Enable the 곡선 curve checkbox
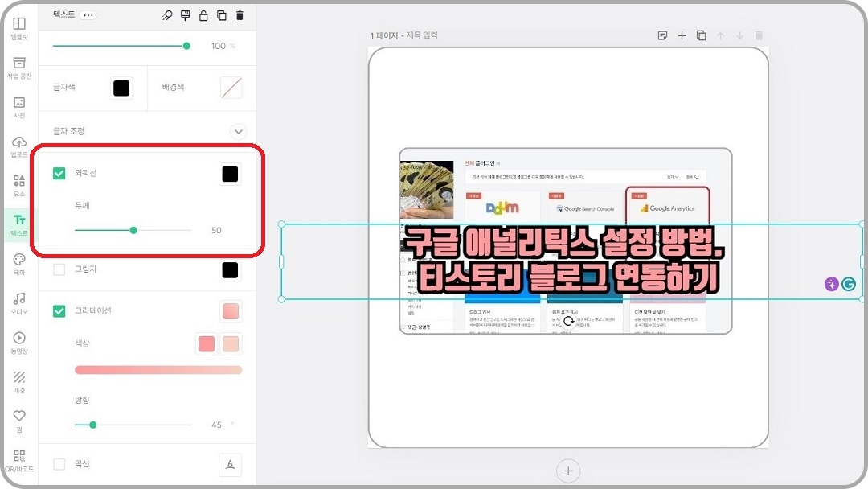The height and width of the screenshot is (489, 868). (x=57, y=463)
